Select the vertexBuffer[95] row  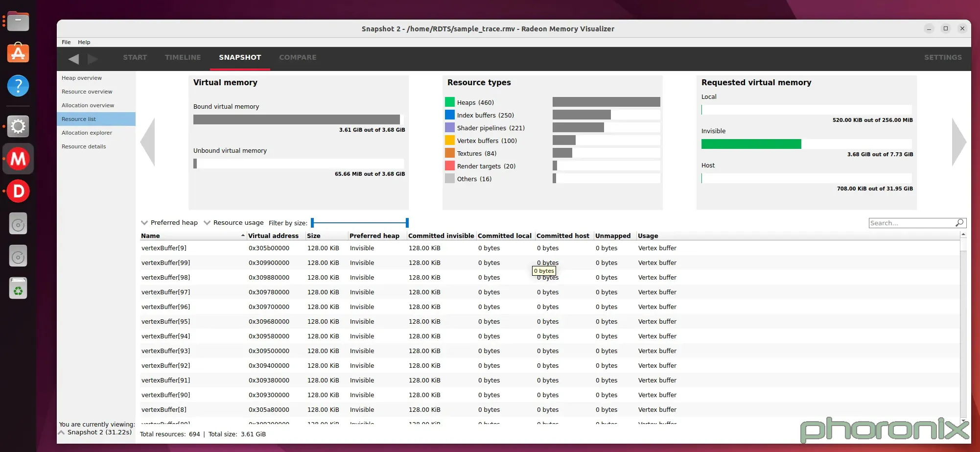point(549,321)
